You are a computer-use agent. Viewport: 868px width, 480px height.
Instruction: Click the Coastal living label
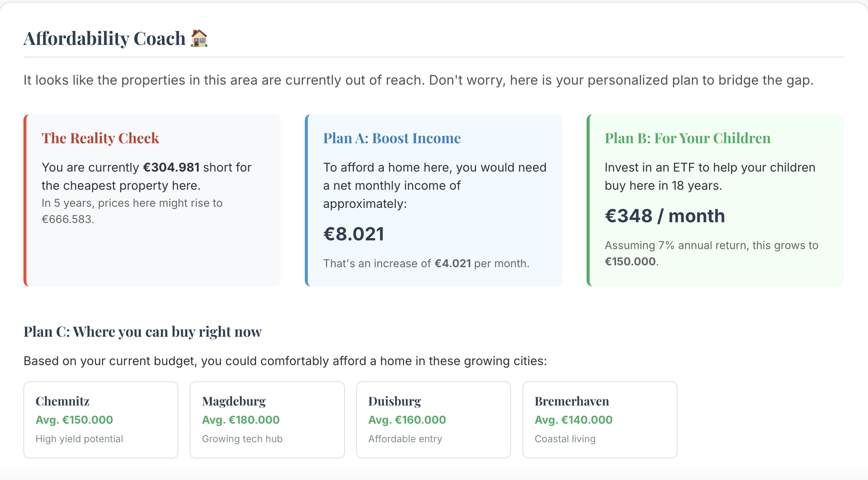click(x=565, y=439)
